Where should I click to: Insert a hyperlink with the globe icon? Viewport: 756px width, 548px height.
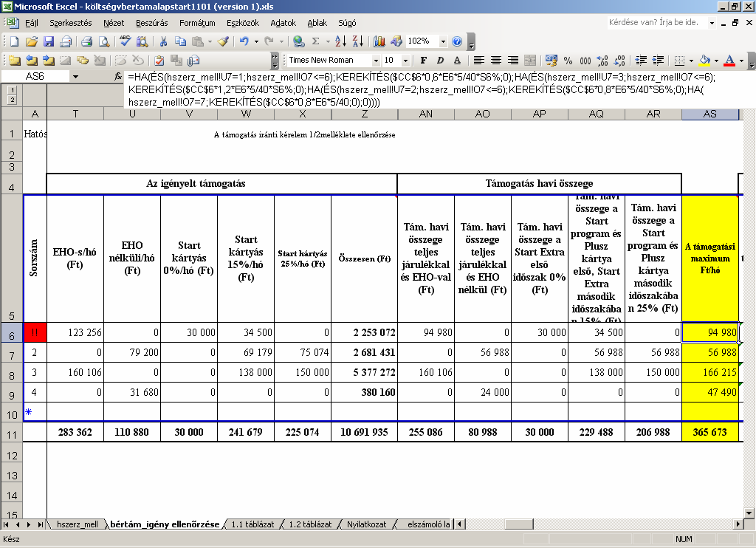[x=299, y=41]
